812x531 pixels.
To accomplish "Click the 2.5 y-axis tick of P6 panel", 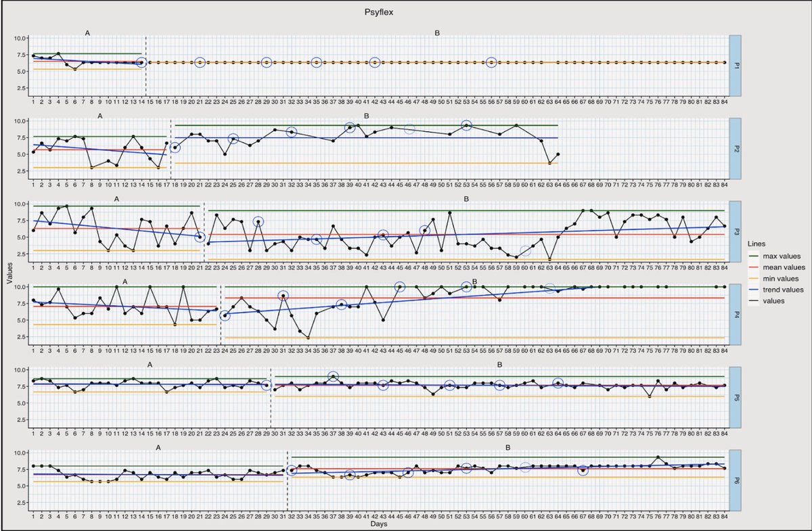I will tap(22, 503).
